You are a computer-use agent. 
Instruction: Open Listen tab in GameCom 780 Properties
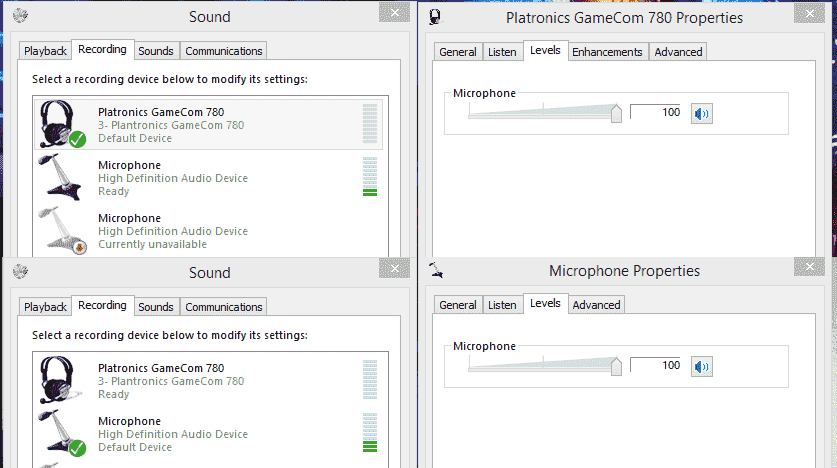click(502, 52)
